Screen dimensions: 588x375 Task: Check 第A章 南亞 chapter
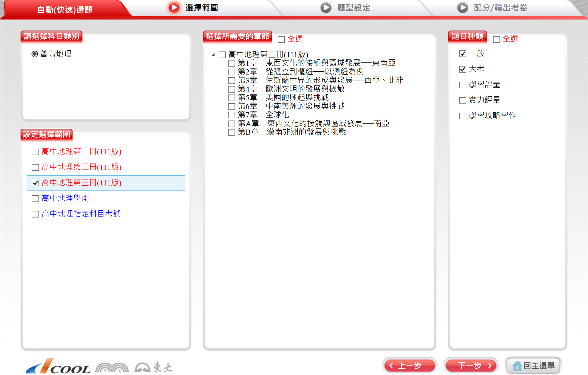[x=232, y=124]
